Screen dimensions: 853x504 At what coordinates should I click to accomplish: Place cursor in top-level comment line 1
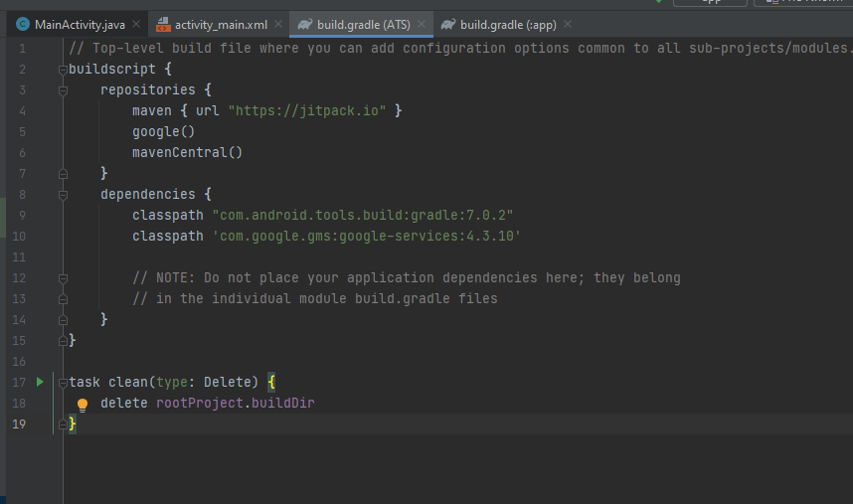[x=459, y=48]
